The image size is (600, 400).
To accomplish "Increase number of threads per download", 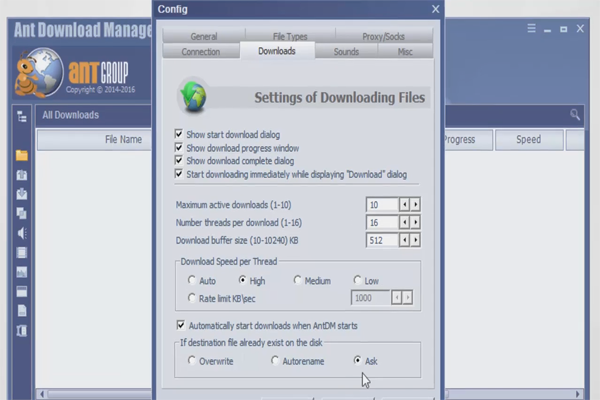I will (415, 222).
